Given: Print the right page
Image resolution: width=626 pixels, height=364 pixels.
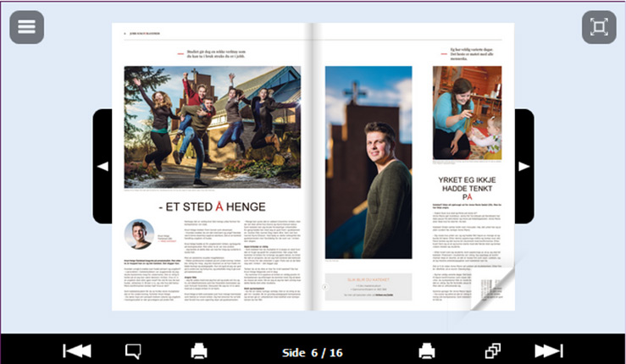Looking at the screenshot, I should [427, 351].
